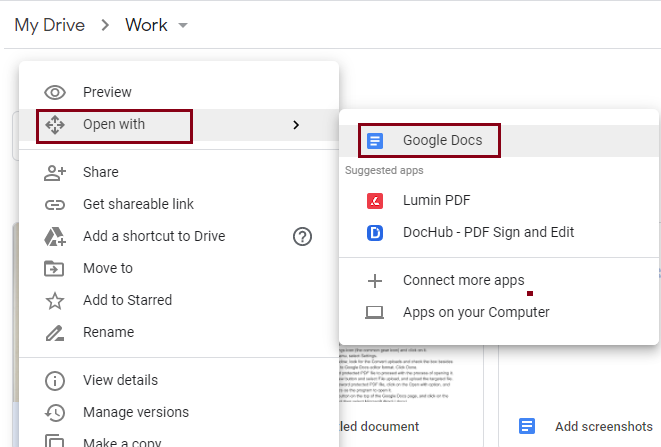Click the Make a copy icon
The width and height of the screenshot is (661, 447).
[x=54, y=441]
